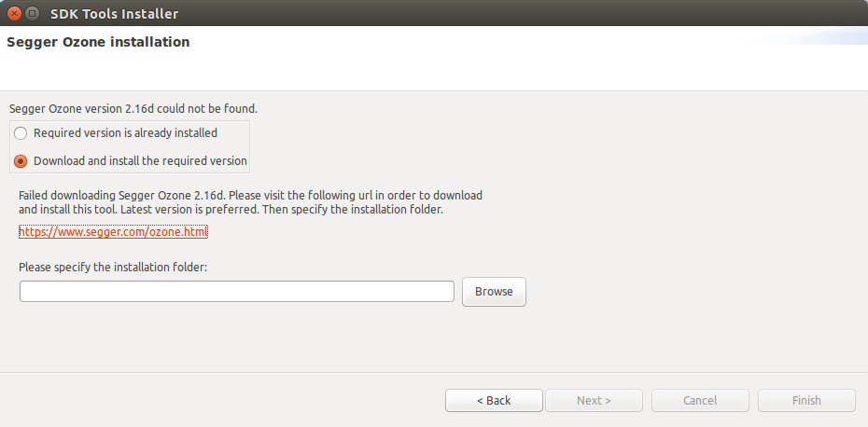The width and height of the screenshot is (868, 427).
Task: Choose 'Download and install the required version'
Action: [21, 161]
